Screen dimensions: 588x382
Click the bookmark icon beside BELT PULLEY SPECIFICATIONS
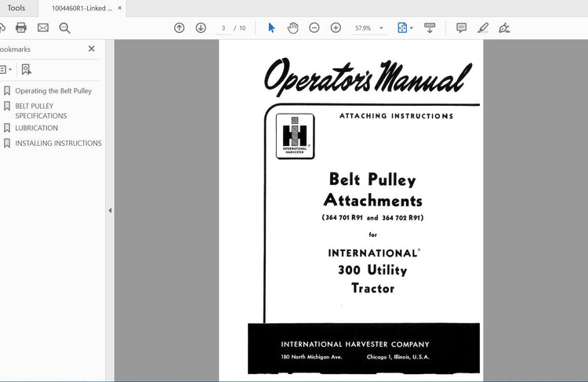pyautogui.click(x=7, y=106)
